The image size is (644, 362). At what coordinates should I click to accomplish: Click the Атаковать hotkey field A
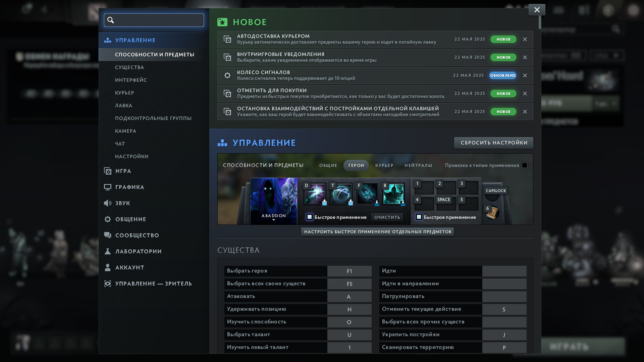click(349, 297)
